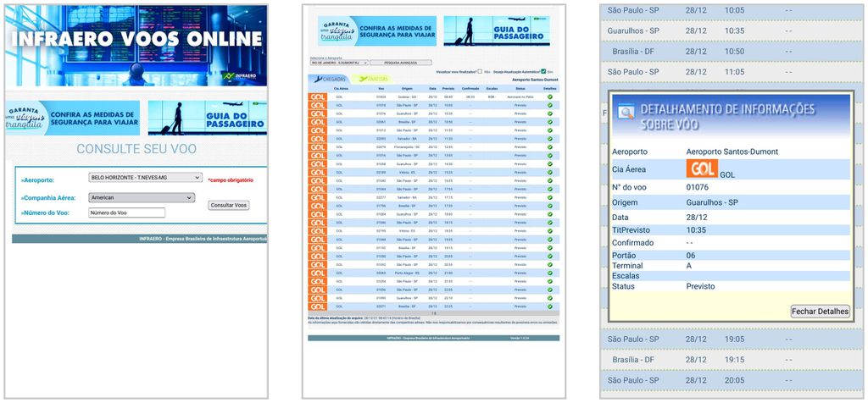The width and height of the screenshot is (868, 403).
Task: Click green check for Guarulhos 14:30 flight
Action: [x=549, y=163]
